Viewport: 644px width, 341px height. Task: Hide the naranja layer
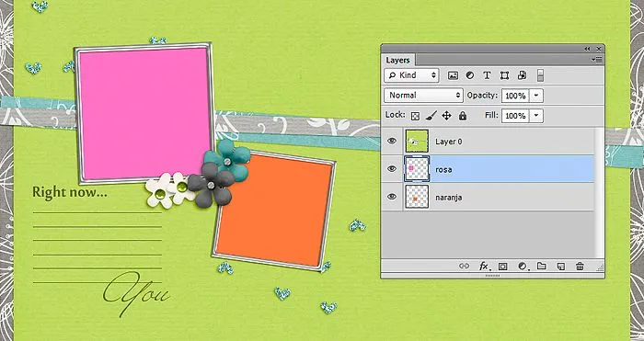pos(392,196)
